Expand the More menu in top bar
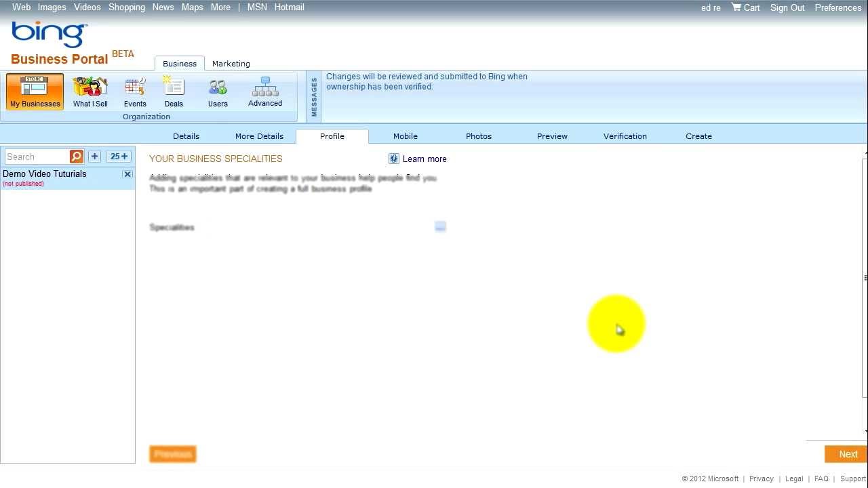This screenshot has width=868, height=488. click(x=220, y=7)
